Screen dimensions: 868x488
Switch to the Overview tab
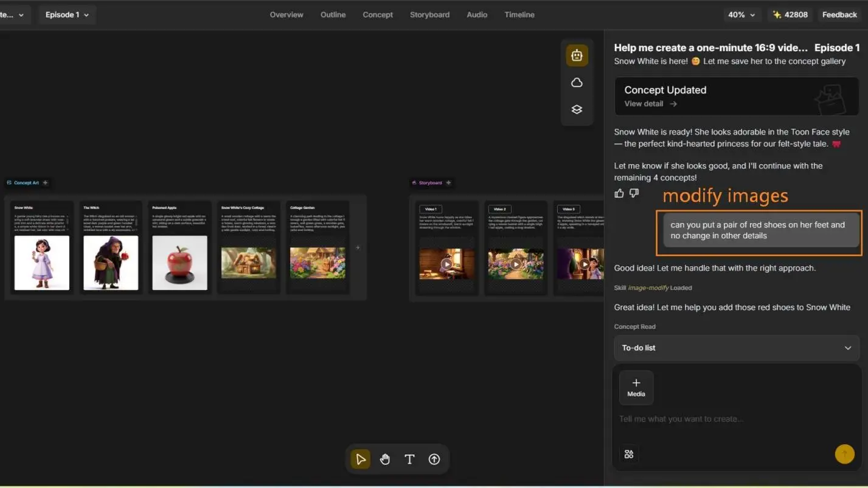(286, 15)
